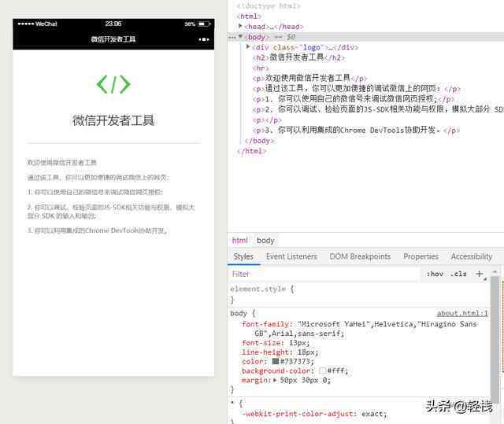Select the closing /html tag line

click(x=251, y=151)
